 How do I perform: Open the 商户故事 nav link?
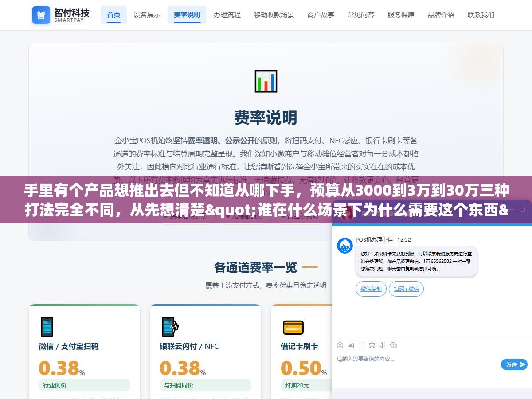coord(321,15)
